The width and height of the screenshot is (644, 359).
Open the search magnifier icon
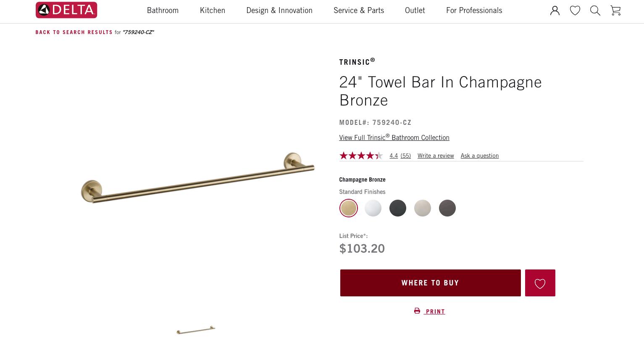pyautogui.click(x=595, y=11)
